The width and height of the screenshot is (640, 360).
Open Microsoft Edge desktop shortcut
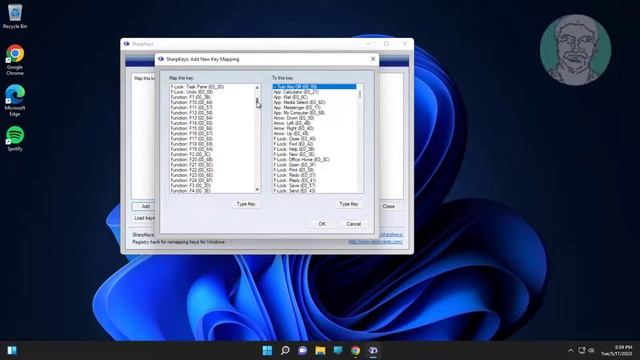[x=15, y=100]
